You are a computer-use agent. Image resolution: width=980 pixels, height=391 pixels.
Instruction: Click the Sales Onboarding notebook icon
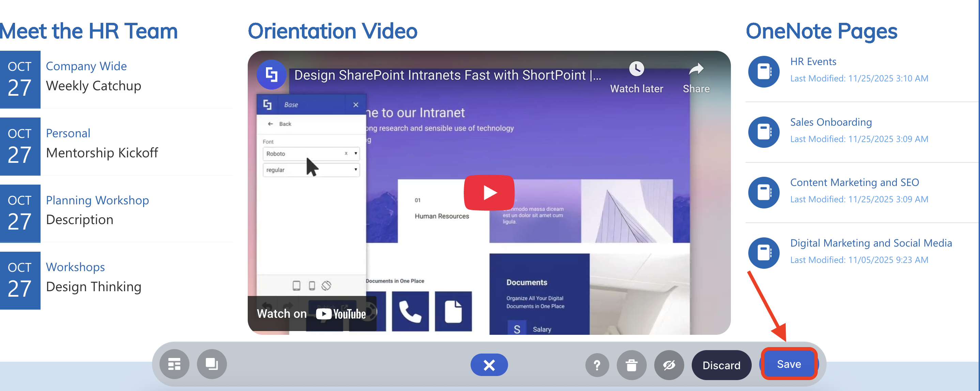(x=764, y=132)
